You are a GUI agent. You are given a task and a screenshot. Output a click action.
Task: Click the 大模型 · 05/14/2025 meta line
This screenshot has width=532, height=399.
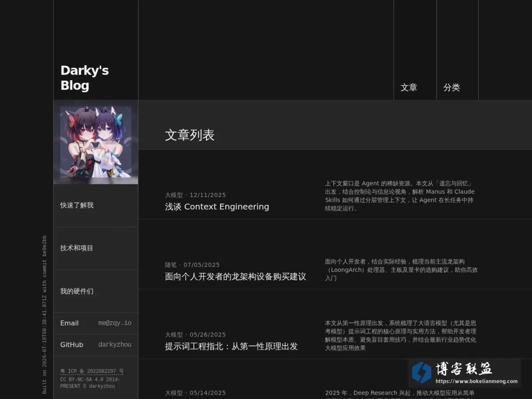coord(196,393)
